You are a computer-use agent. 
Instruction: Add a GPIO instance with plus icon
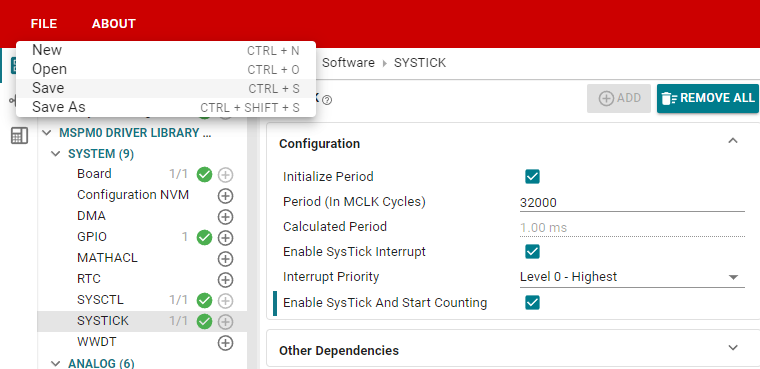pos(225,238)
